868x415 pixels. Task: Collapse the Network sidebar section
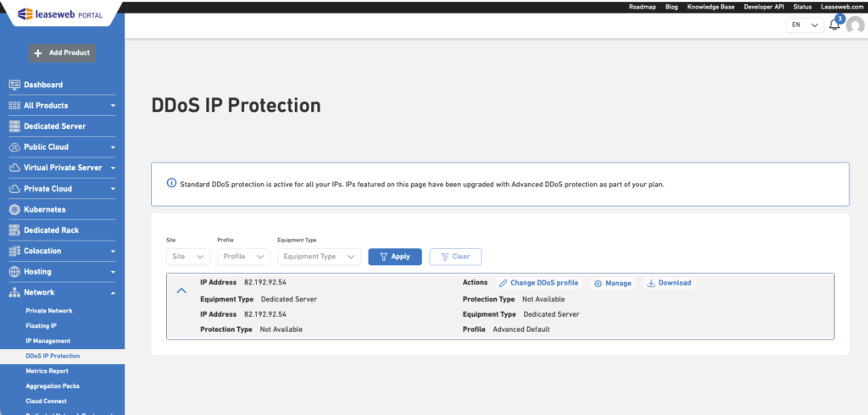(x=113, y=292)
